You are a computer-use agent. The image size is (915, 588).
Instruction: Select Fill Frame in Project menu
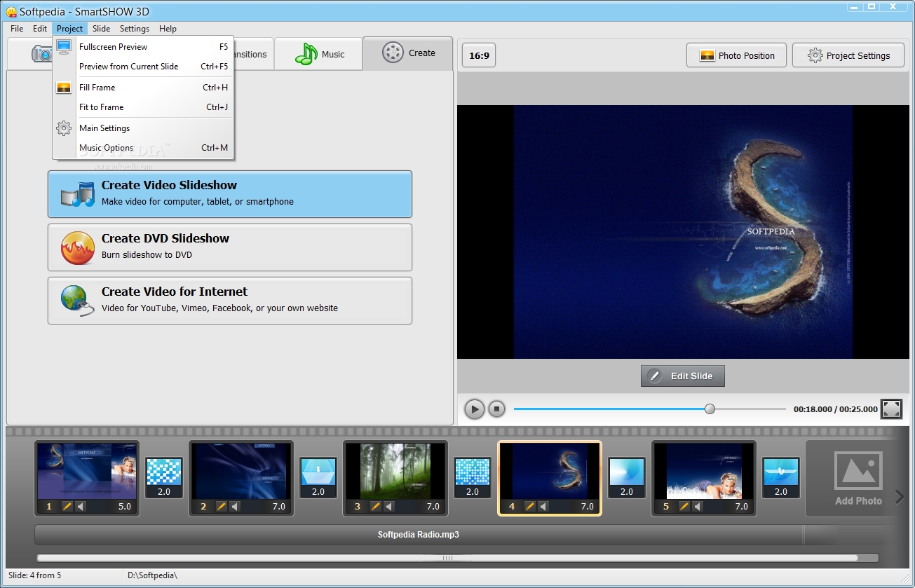point(143,88)
